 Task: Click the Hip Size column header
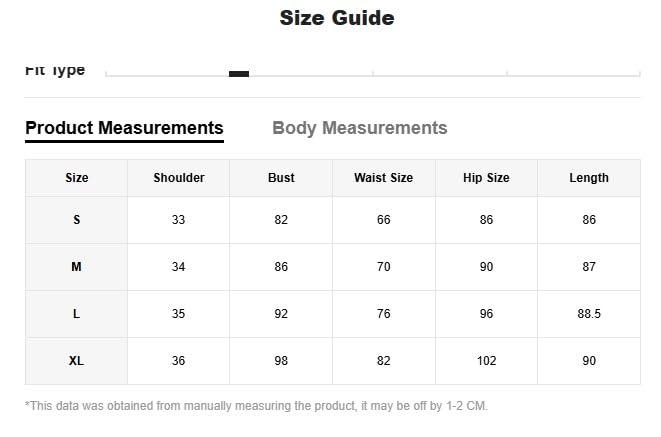[x=486, y=178]
